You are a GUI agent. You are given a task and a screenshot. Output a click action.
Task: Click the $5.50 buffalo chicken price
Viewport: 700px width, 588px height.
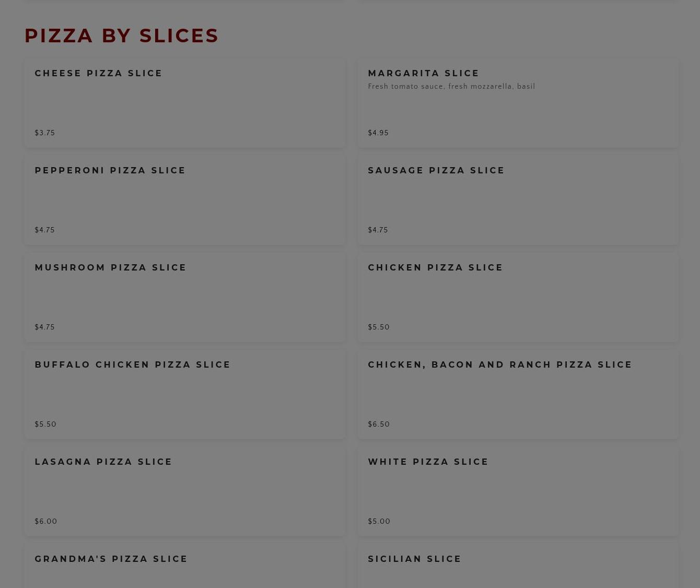(45, 425)
